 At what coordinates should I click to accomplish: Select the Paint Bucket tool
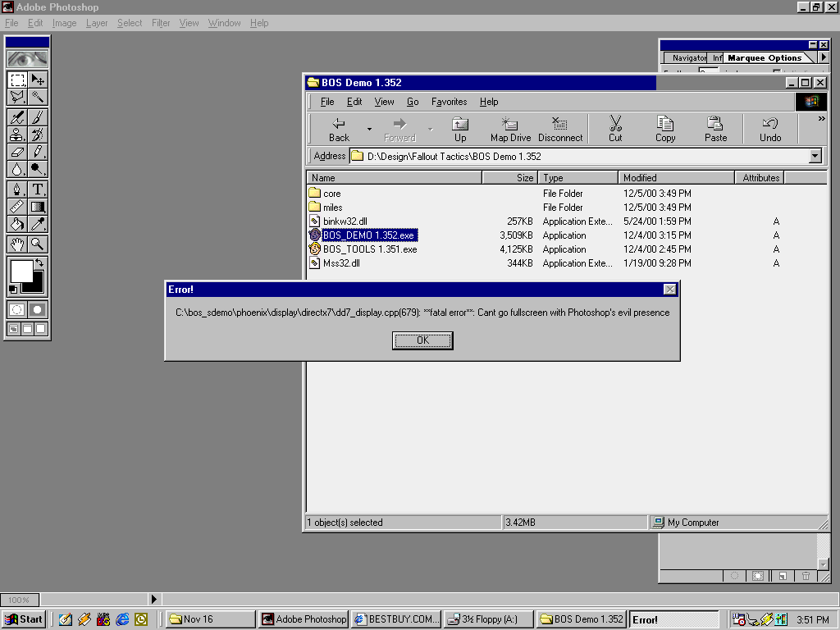[x=18, y=223]
